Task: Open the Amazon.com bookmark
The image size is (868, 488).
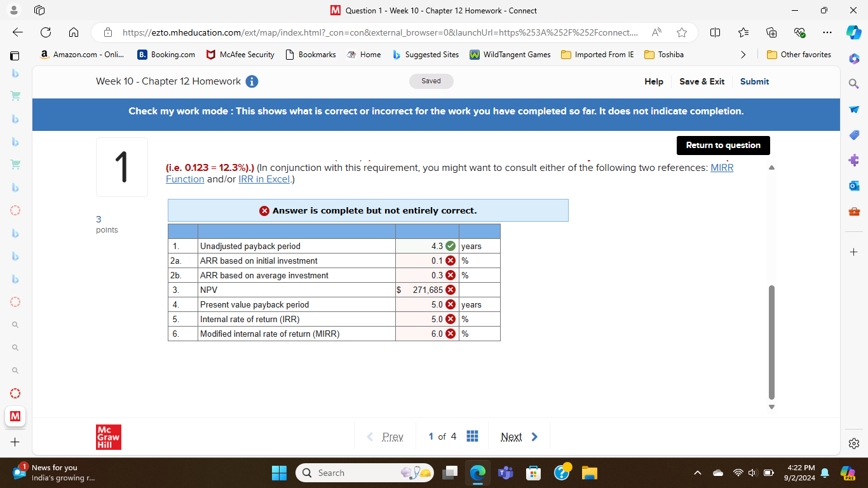Action: [x=82, y=55]
